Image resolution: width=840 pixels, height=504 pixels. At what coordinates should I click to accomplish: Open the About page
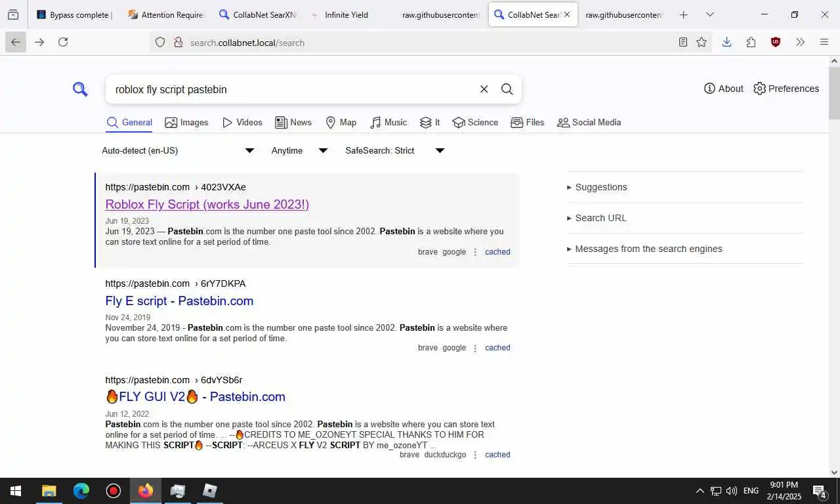(723, 89)
